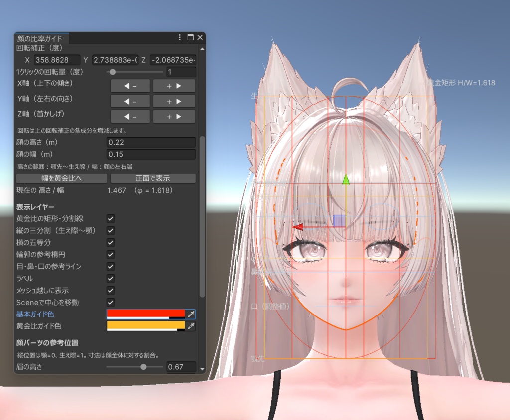Click the rotation Z value field
This screenshot has width=510, height=420.
pyautogui.click(x=173, y=60)
